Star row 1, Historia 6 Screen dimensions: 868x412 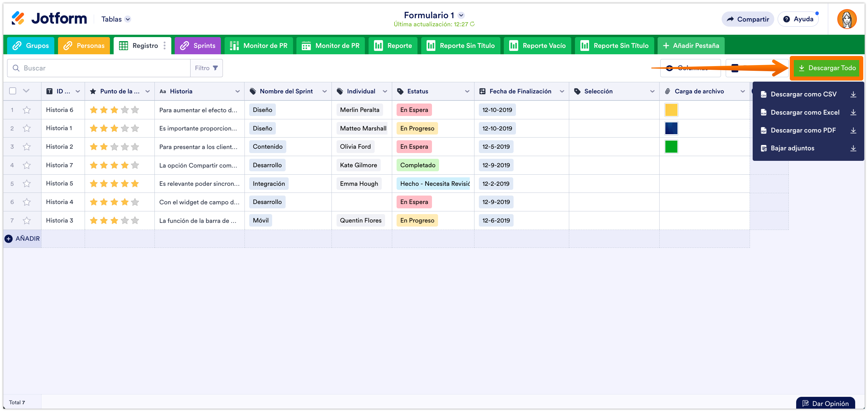click(x=27, y=110)
